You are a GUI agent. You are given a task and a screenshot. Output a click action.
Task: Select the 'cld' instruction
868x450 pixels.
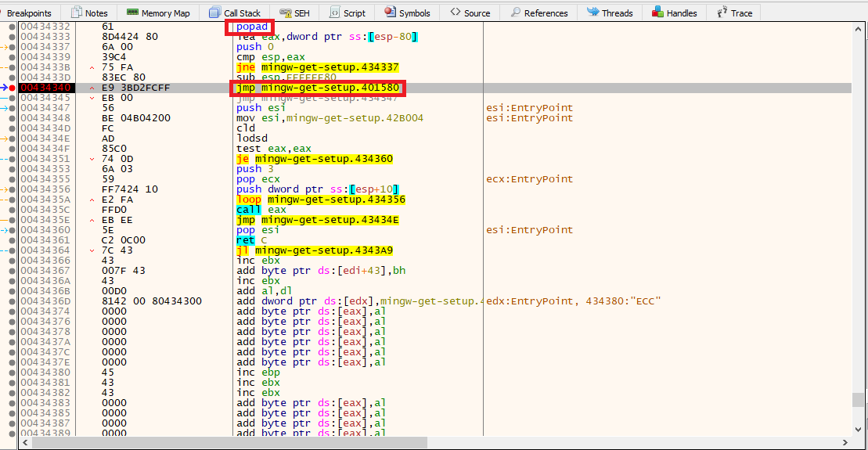click(x=246, y=128)
